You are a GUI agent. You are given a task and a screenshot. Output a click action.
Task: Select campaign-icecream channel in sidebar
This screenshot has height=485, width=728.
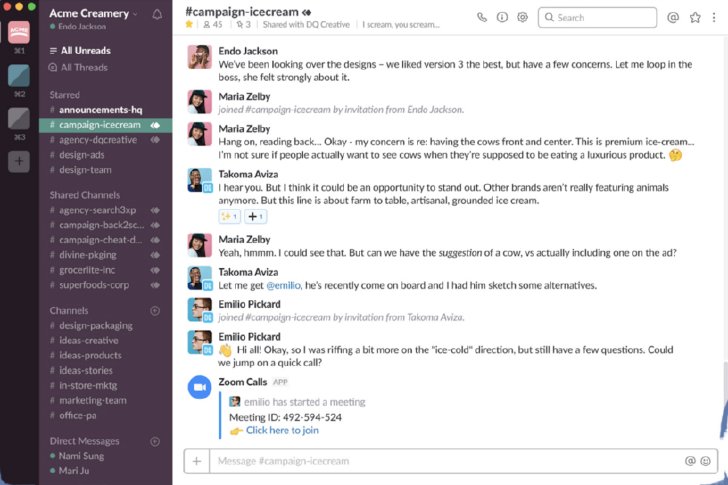coord(105,125)
